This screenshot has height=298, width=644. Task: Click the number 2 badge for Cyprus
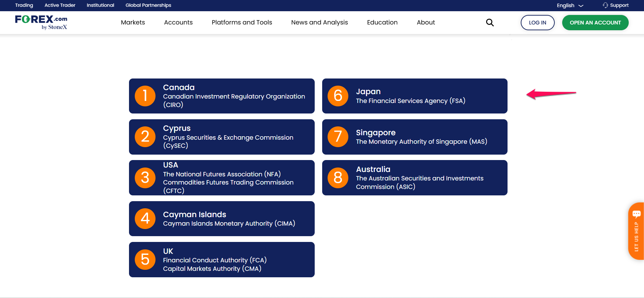coord(145,137)
